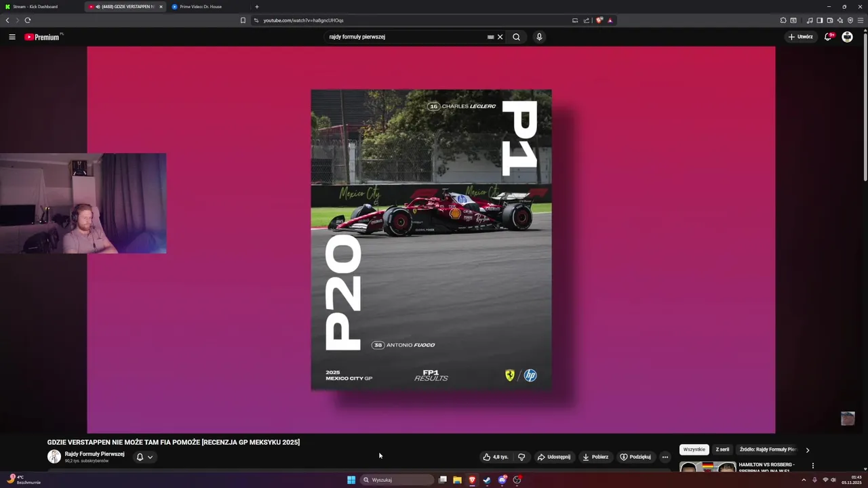Select the Źródło: Rajdy Formuły Pierwszej chip
The width and height of the screenshot is (868, 488).
click(768, 449)
